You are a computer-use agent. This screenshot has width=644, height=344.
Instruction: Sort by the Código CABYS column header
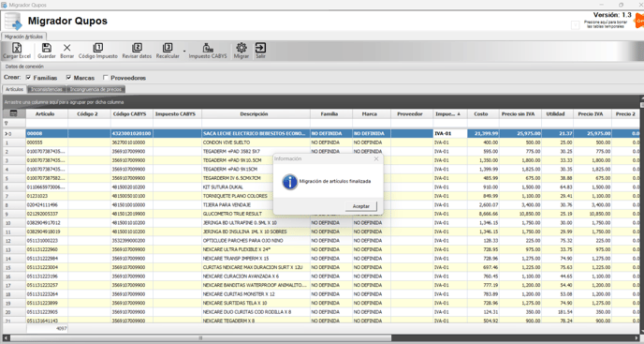pos(130,114)
